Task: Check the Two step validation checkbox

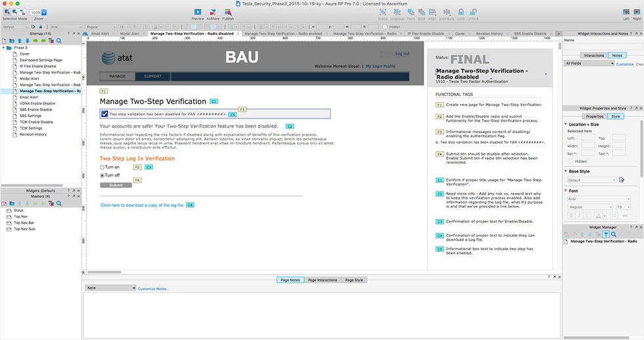Action: click(104, 114)
